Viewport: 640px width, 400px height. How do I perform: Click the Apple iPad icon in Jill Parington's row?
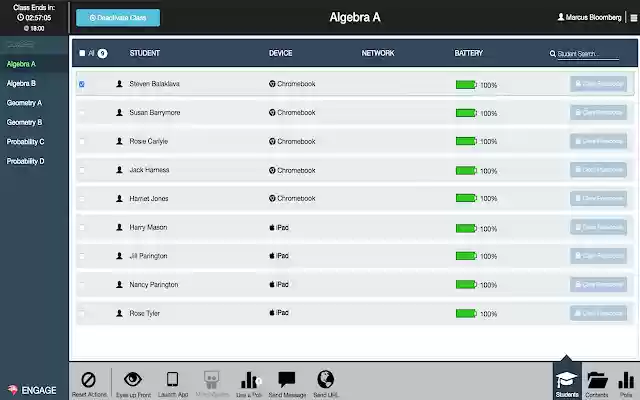tap(272, 256)
